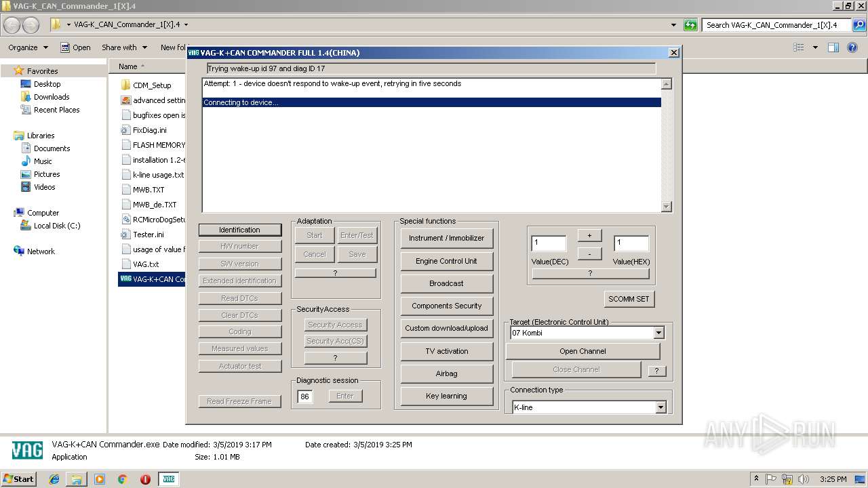Viewport: 868px width, 488px height.
Task: Click the Open Channel button
Action: (x=583, y=351)
